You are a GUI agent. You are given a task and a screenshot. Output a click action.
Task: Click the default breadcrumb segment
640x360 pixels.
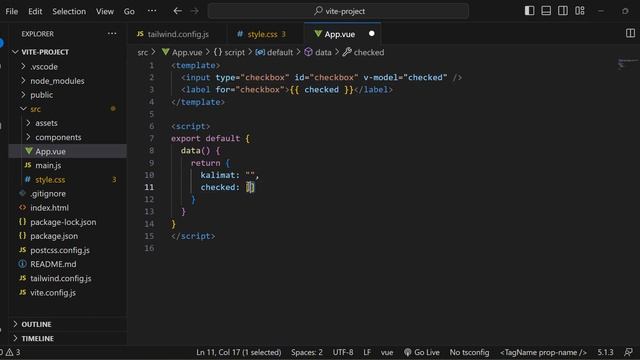[x=274, y=52]
